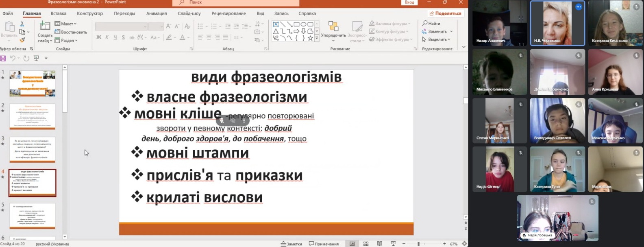Collapse the ribbon with chevron arrow

coord(464,47)
